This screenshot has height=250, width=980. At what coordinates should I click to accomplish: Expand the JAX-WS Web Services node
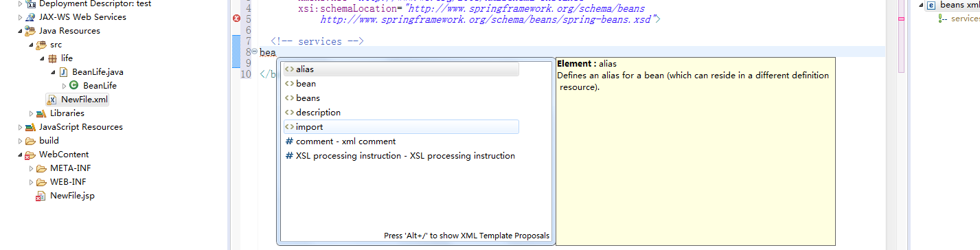click(x=20, y=17)
